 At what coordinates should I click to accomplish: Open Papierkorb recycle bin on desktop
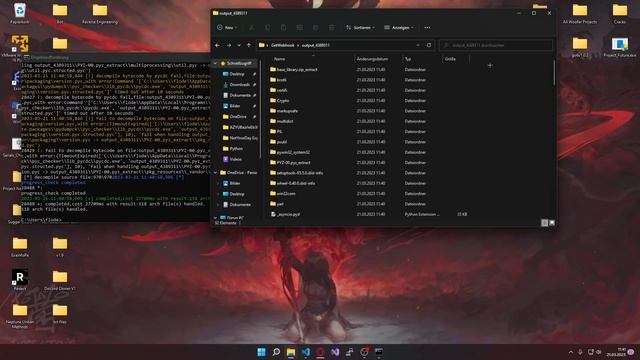tap(20, 13)
